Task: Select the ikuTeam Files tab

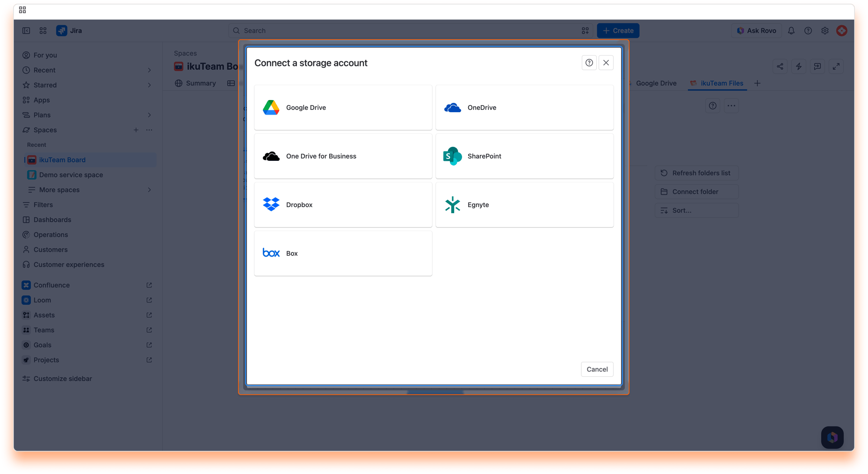Action: click(717, 83)
